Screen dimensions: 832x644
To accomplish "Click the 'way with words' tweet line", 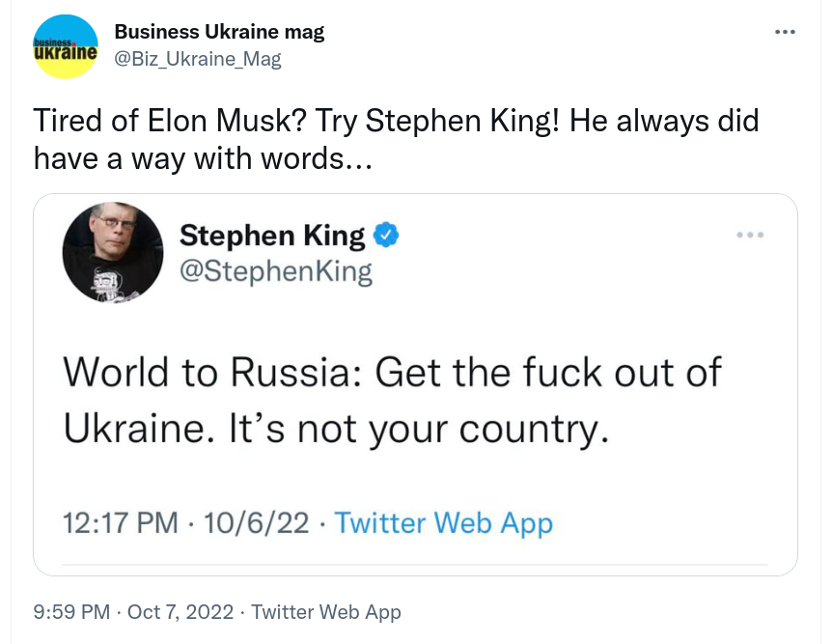I will tap(203, 158).
